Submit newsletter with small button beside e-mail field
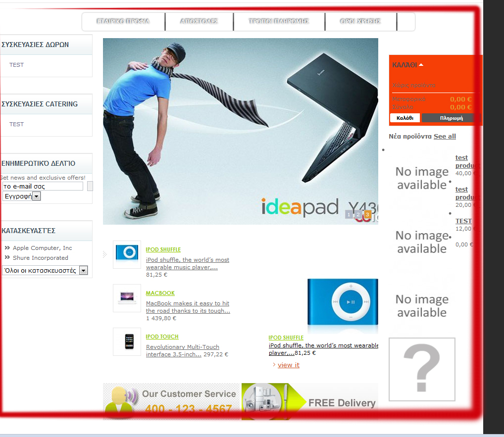504x437 pixels. 90,187
